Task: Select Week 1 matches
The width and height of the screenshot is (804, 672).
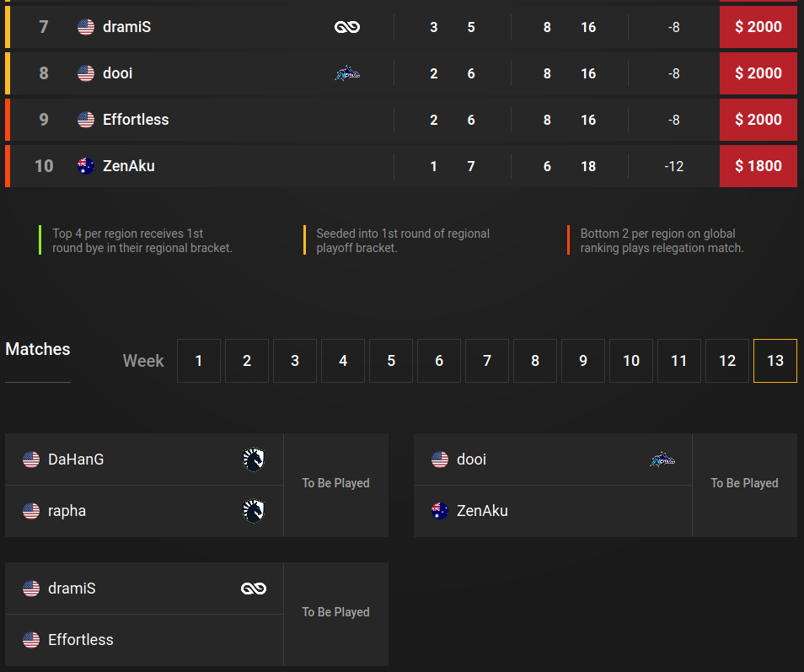Action: click(x=199, y=361)
